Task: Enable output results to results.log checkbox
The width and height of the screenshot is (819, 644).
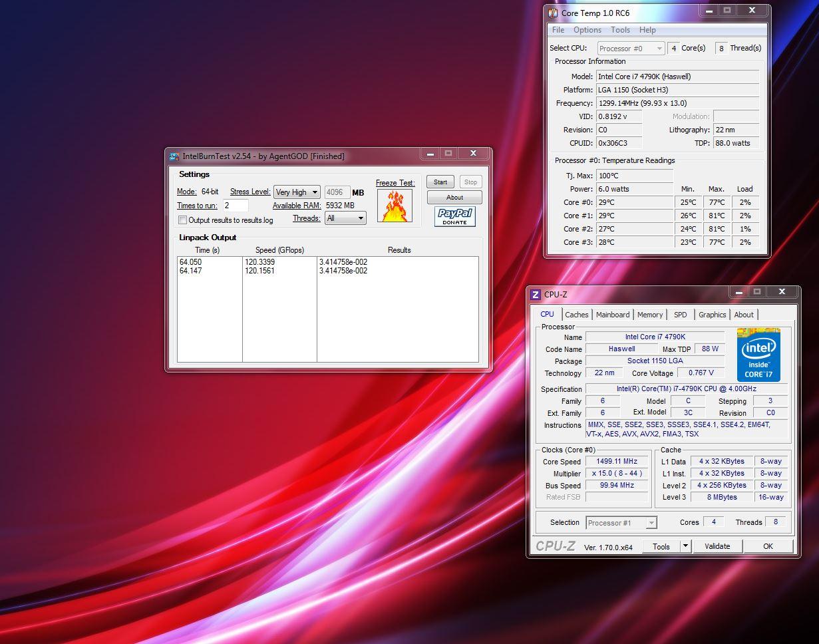Action: click(183, 220)
